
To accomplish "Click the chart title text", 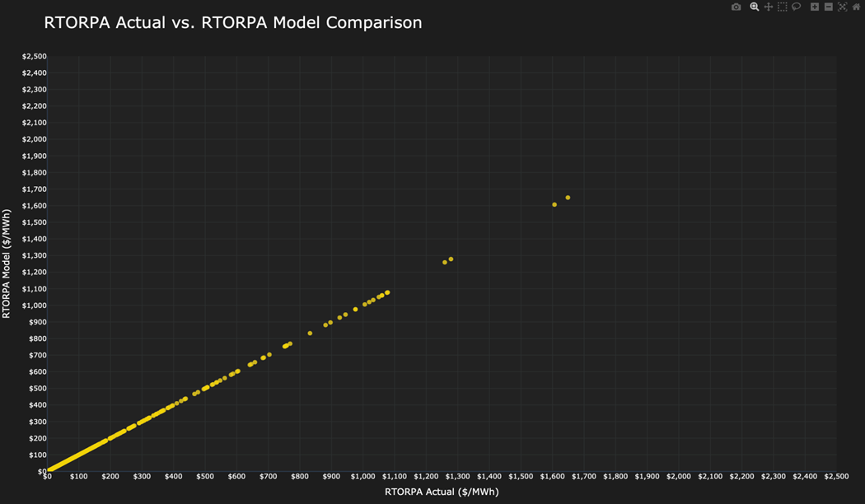I will (x=232, y=22).
